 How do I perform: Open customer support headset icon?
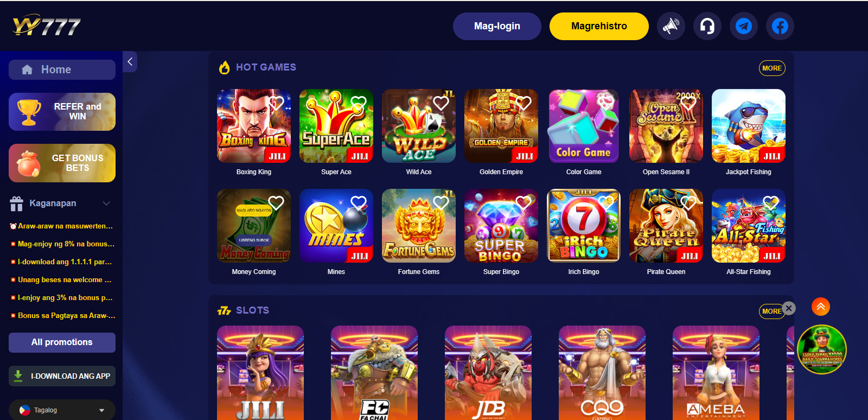click(x=707, y=26)
